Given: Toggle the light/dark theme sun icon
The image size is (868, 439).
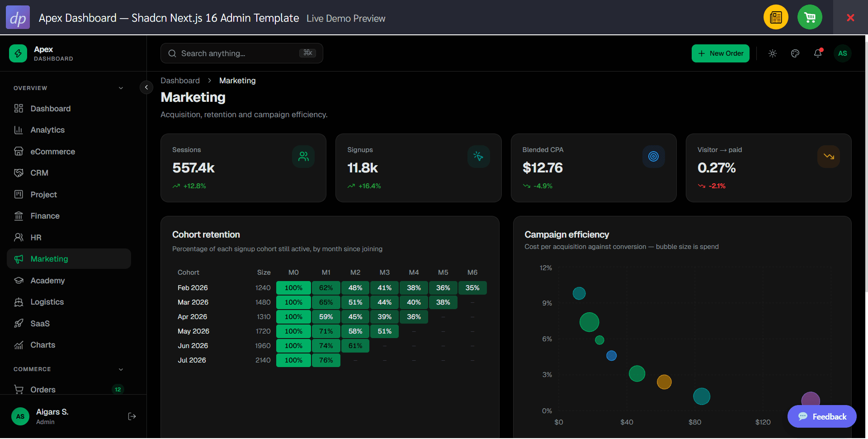Looking at the screenshot, I should tap(773, 53).
